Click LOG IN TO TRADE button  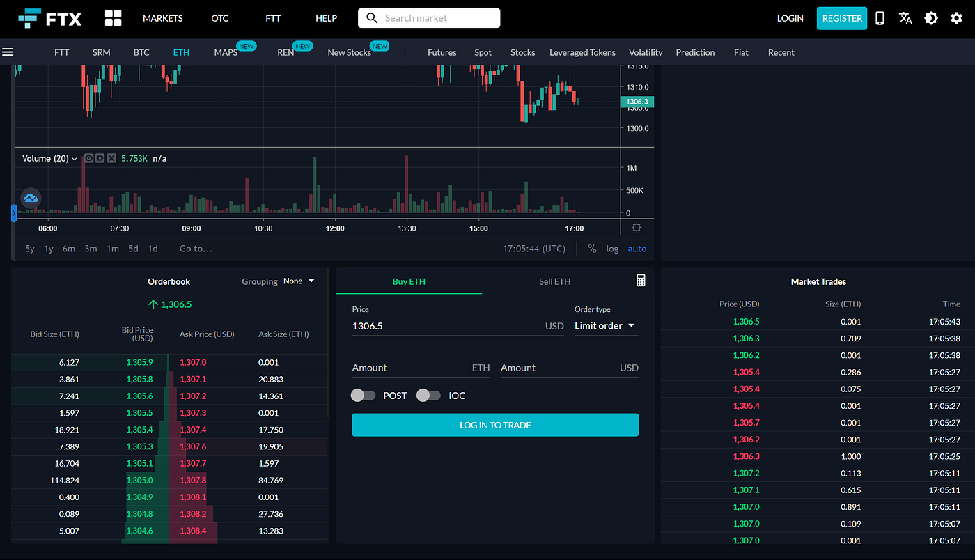pos(495,425)
